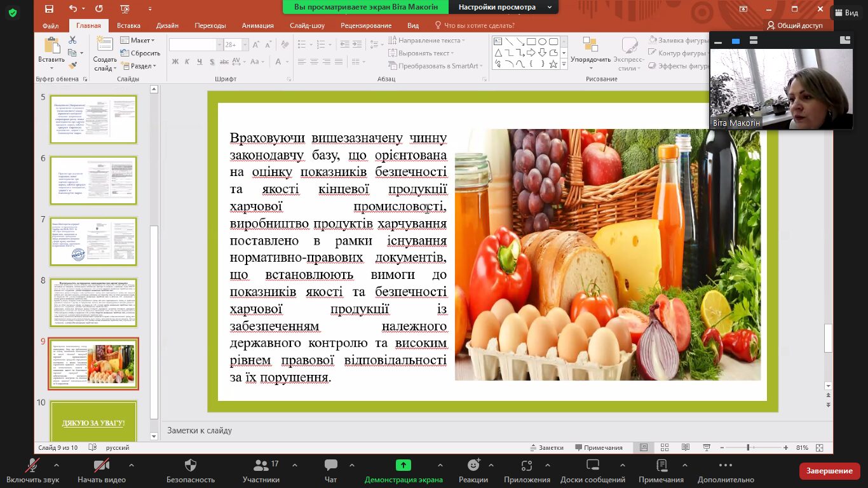Click Общий доступ share button
Viewport: 868px width, 488px height.
(x=794, y=25)
